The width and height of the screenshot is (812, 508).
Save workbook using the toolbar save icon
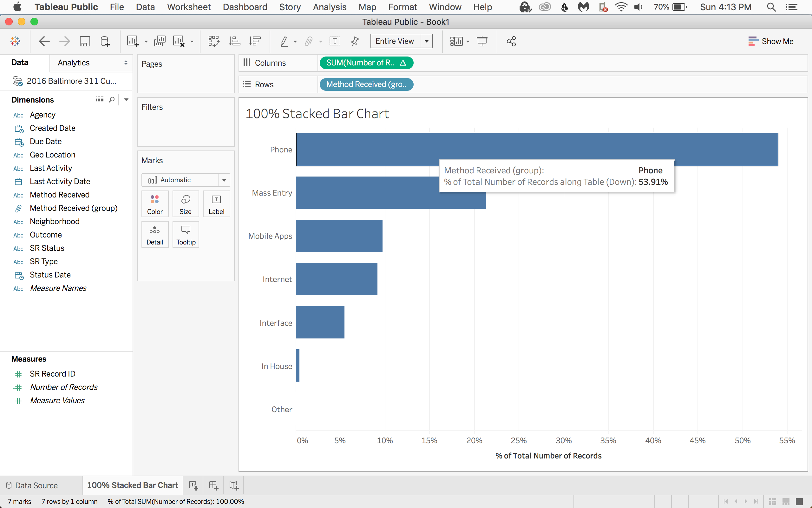(85, 41)
